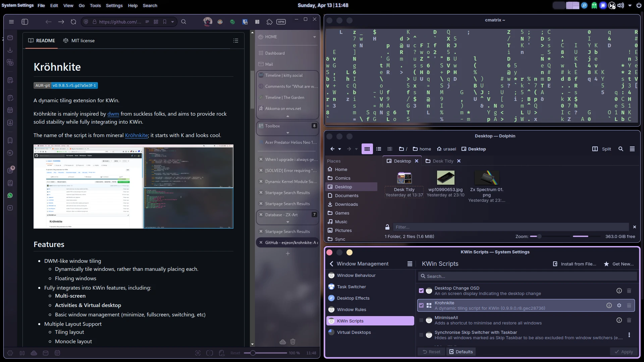Click the browser search magnifier icon
The width and height of the screenshot is (644, 362).
[184, 22]
